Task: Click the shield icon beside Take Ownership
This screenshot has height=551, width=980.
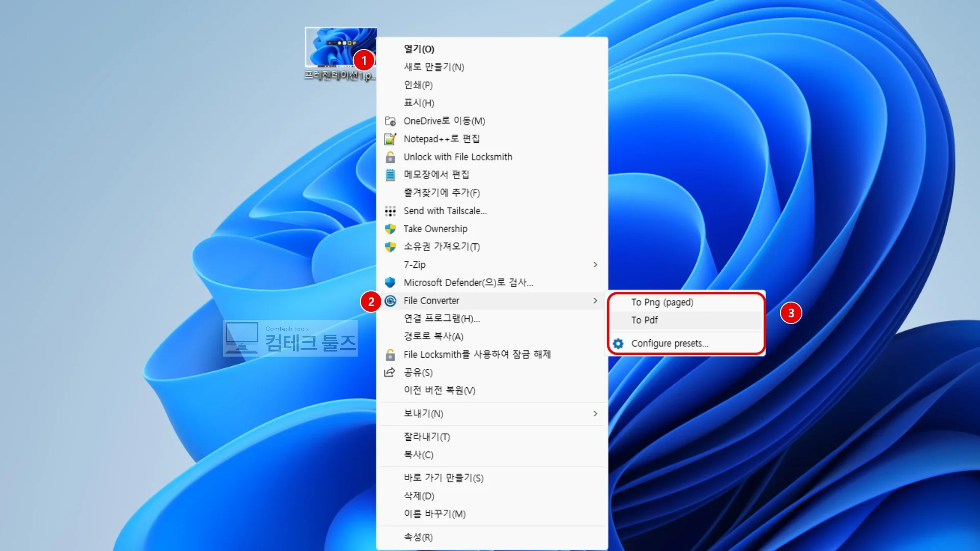Action: point(390,229)
